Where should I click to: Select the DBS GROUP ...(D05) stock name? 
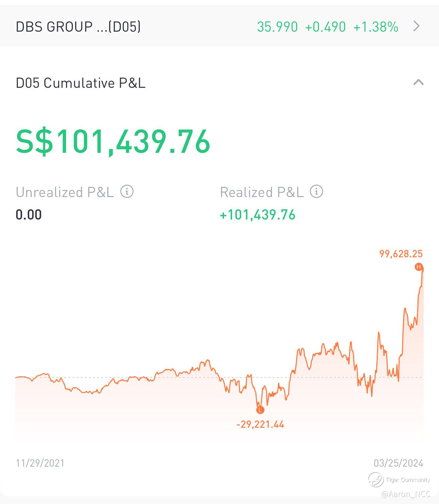click(x=78, y=27)
